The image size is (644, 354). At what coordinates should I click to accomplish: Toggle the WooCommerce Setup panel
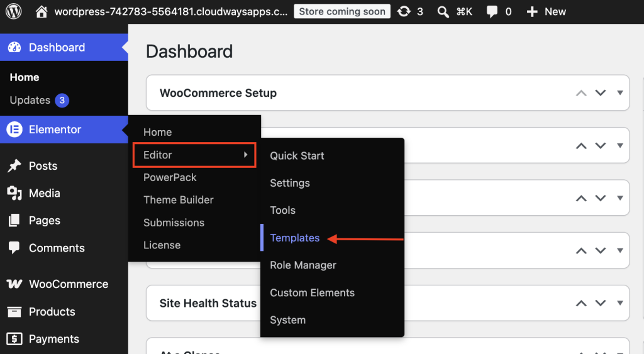click(620, 93)
